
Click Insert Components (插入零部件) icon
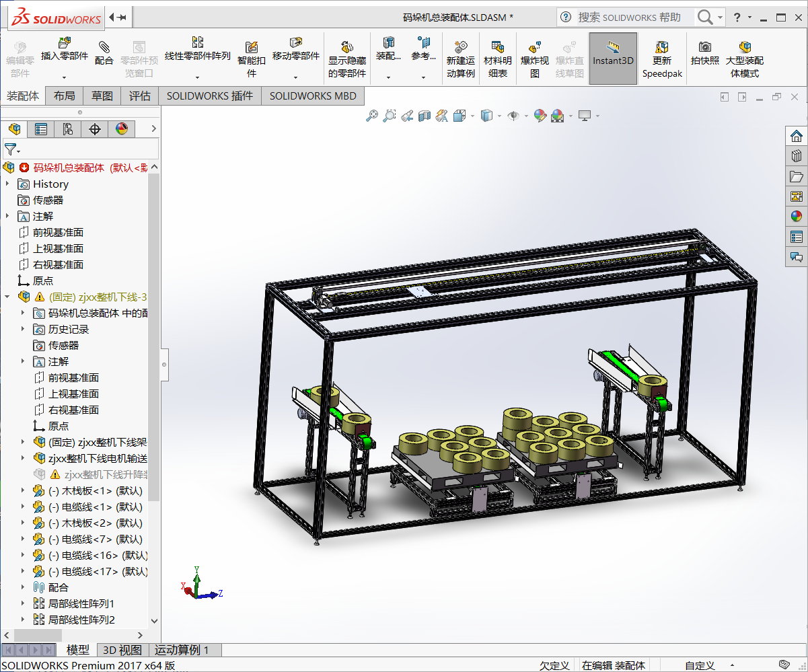tap(65, 44)
